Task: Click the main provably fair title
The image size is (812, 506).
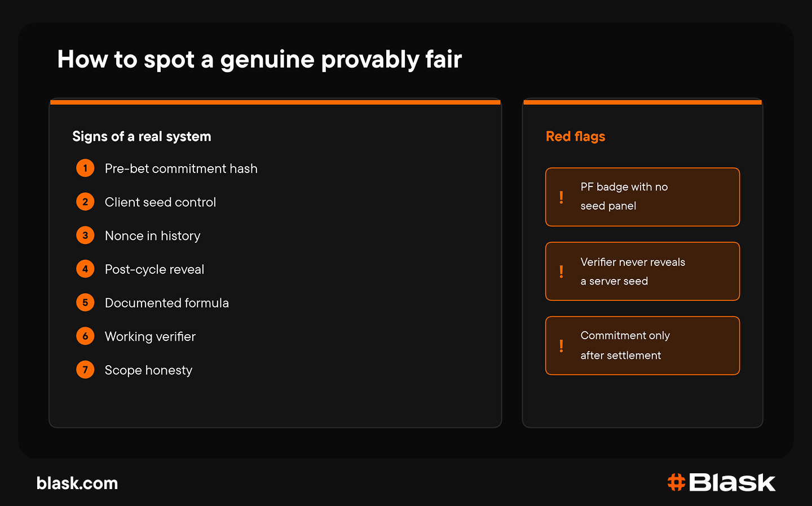Action: [259, 60]
